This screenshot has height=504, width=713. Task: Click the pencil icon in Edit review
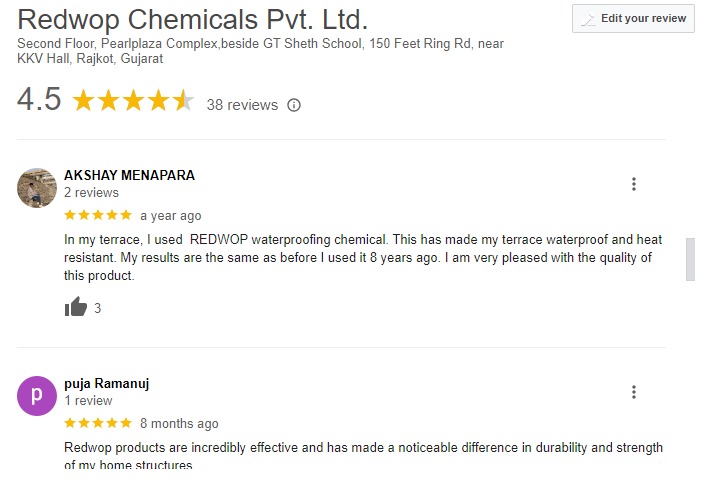click(588, 19)
